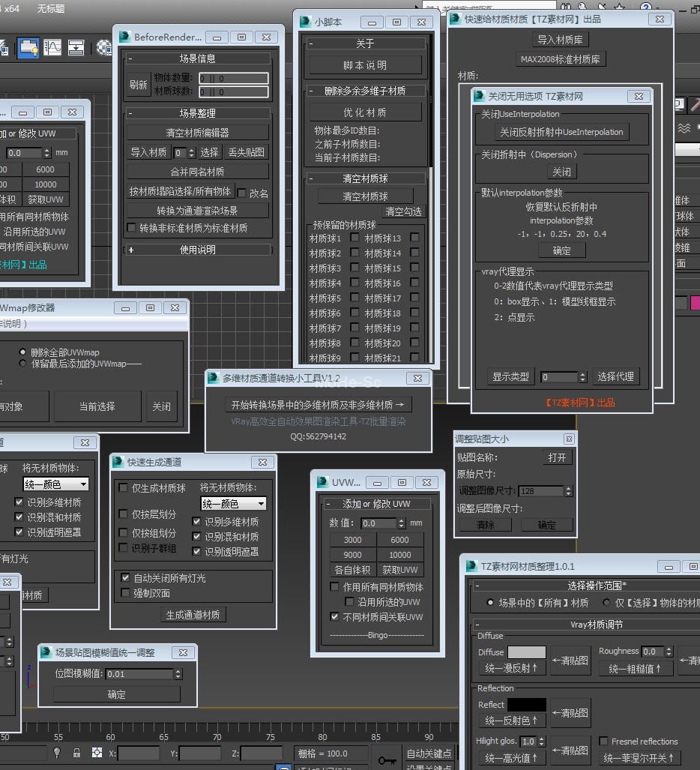The height and width of the screenshot is (770, 700).
Task: Enable the 材质球1 preserve checkbox
Action: pos(354,238)
